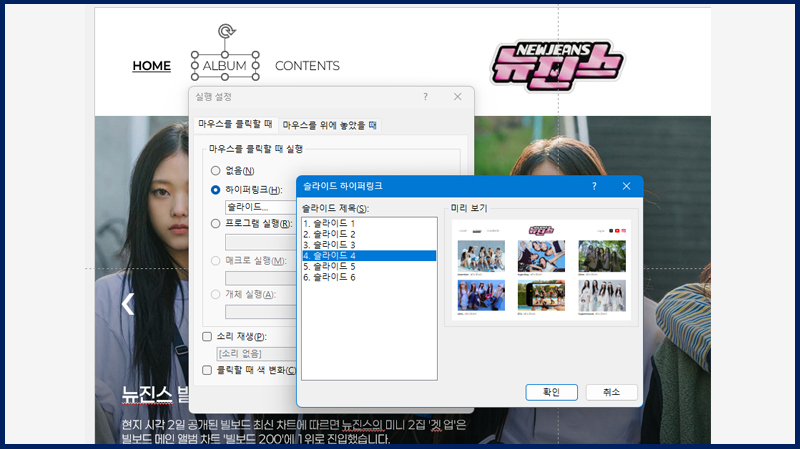Click the slide 4 preview thumbnail
800x449 pixels.
541,270
